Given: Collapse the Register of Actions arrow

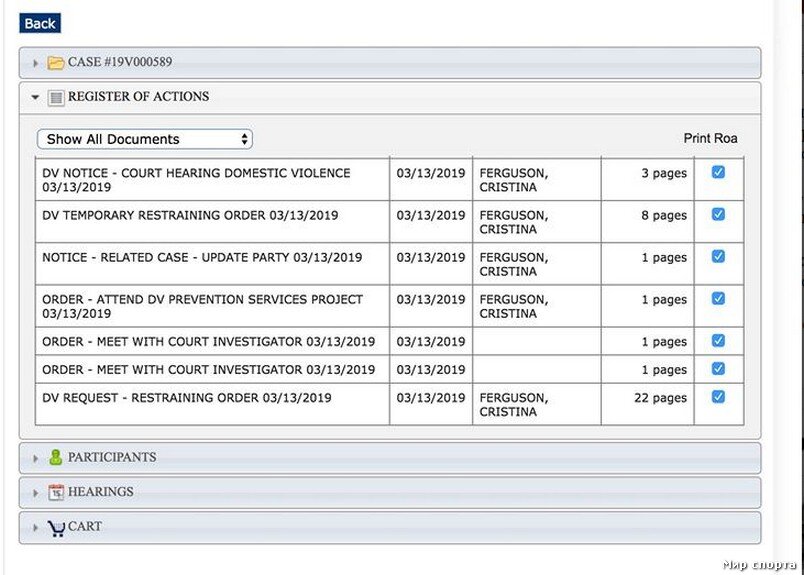Looking at the screenshot, I should click(35, 97).
